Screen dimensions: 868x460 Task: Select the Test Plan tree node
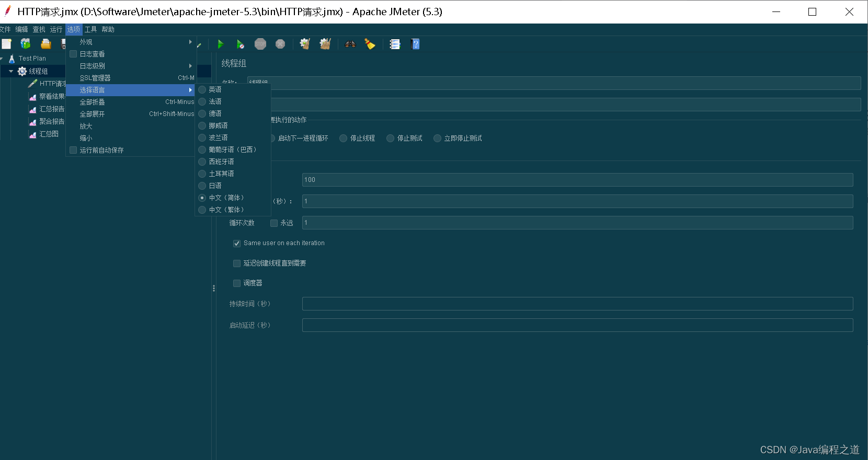pyautogui.click(x=32, y=59)
